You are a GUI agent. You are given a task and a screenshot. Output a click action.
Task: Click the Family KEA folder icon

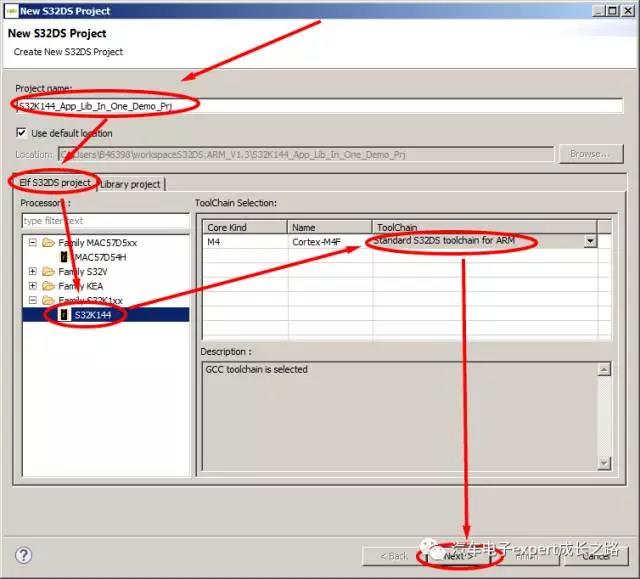[x=48, y=286]
